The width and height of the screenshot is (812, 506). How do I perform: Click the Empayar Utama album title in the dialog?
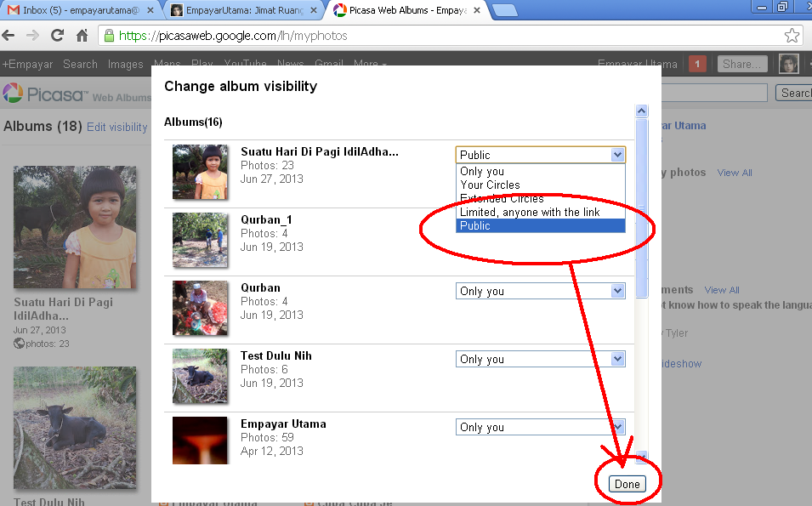point(283,424)
